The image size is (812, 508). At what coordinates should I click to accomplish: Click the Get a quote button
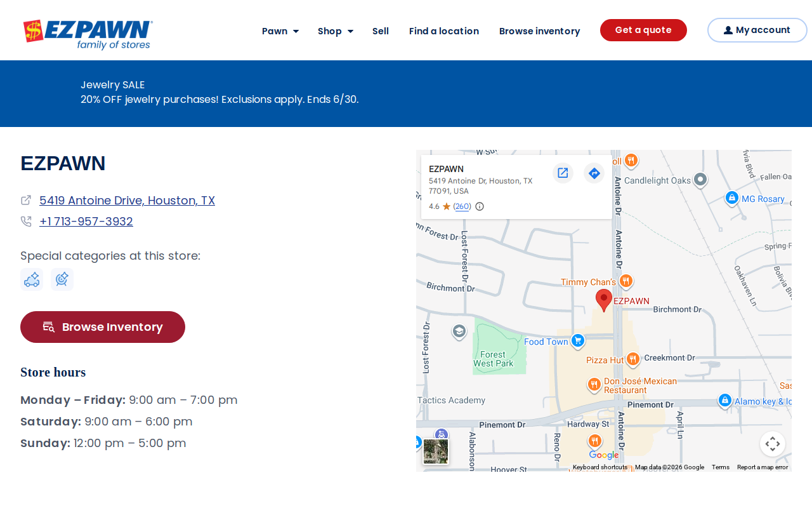pyautogui.click(x=643, y=30)
